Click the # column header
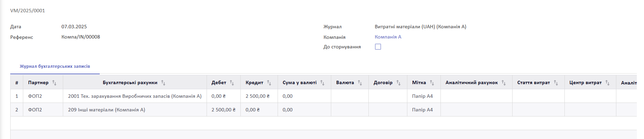 point(17,83)
